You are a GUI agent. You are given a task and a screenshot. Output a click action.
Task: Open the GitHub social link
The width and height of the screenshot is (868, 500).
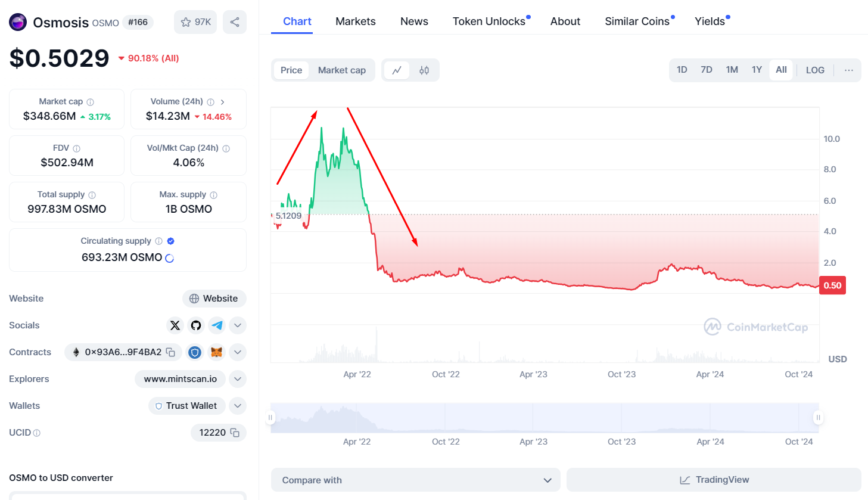coord(196,325)
